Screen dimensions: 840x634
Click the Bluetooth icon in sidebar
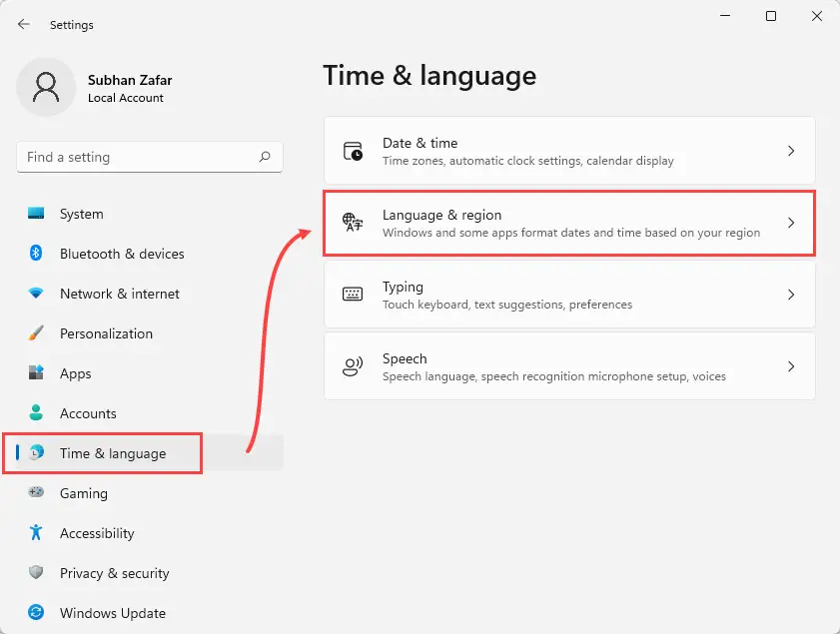point(36,253)
